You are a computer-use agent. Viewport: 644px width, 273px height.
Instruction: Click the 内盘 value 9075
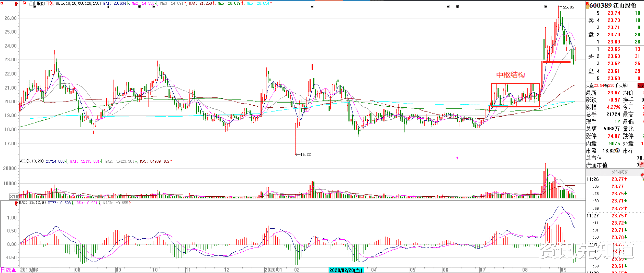coord(614,144)
